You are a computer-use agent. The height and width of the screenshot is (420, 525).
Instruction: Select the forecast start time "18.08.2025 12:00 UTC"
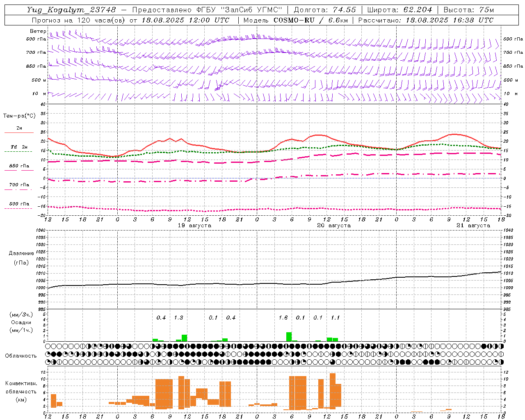(x=186, y=20)
